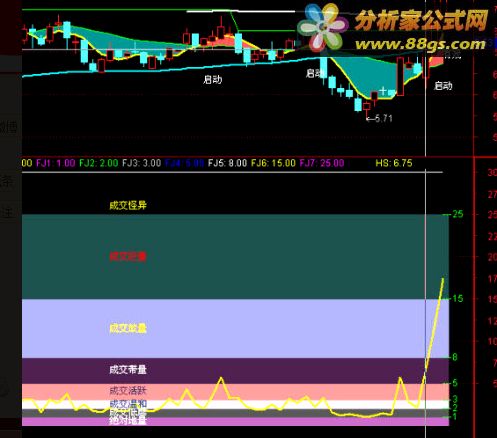This screenshot has height=438, width=497.
Task: Click the 成交怪异 zone label
Action: [128, 205]
